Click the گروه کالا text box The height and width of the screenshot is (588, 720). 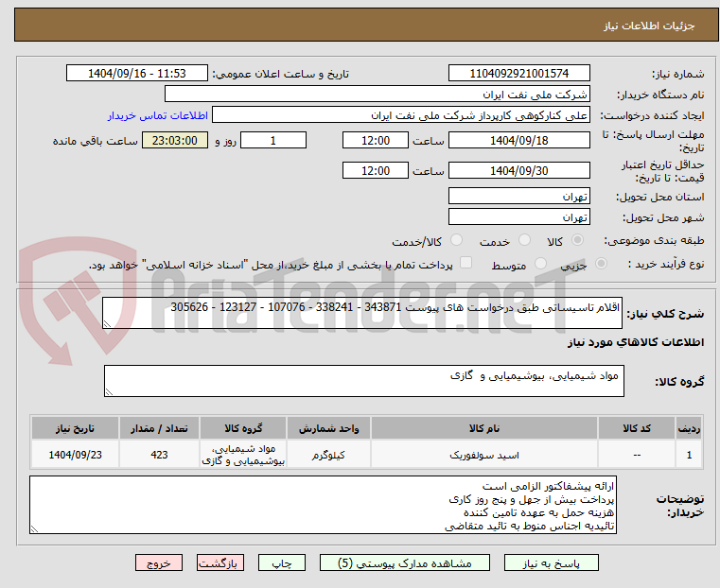(363, 381)
